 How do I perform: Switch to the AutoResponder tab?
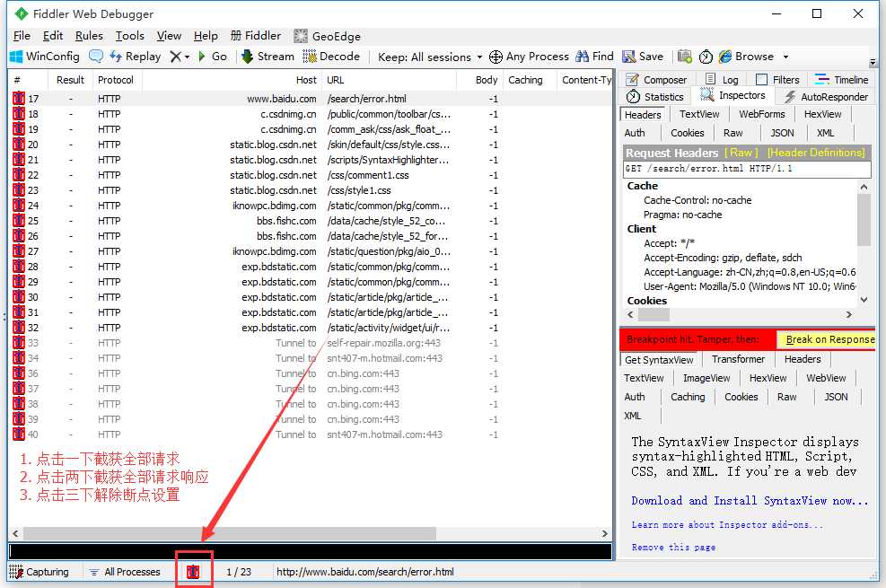pyautogui.click(x=827, y=97)
